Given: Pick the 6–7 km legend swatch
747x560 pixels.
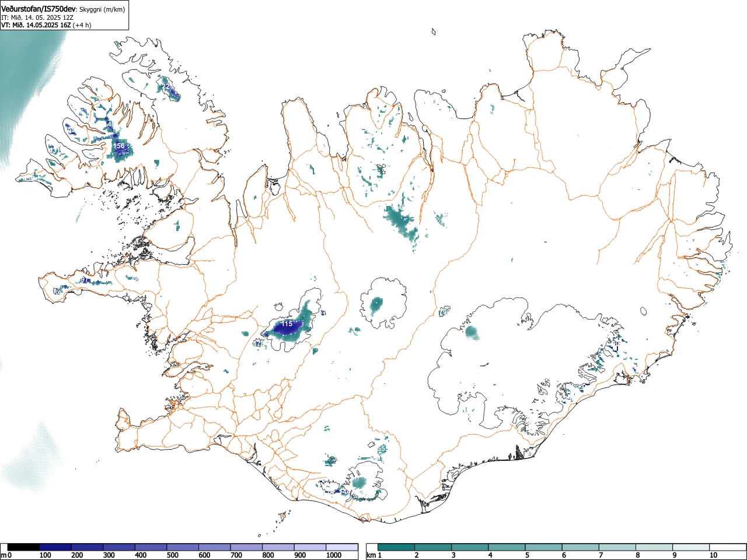Looking at the screenshot, I should pos(580,547).
